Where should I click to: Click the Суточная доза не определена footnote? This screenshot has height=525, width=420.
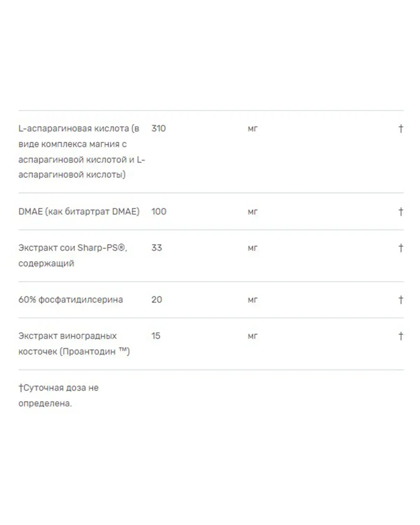pos(58,395)
